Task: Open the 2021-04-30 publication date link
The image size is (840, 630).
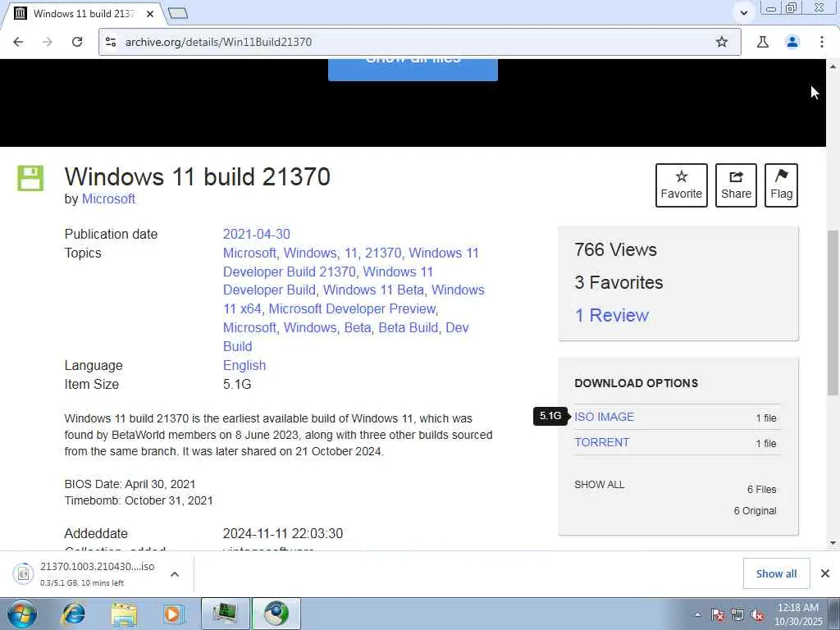Action: coord(257,234)
